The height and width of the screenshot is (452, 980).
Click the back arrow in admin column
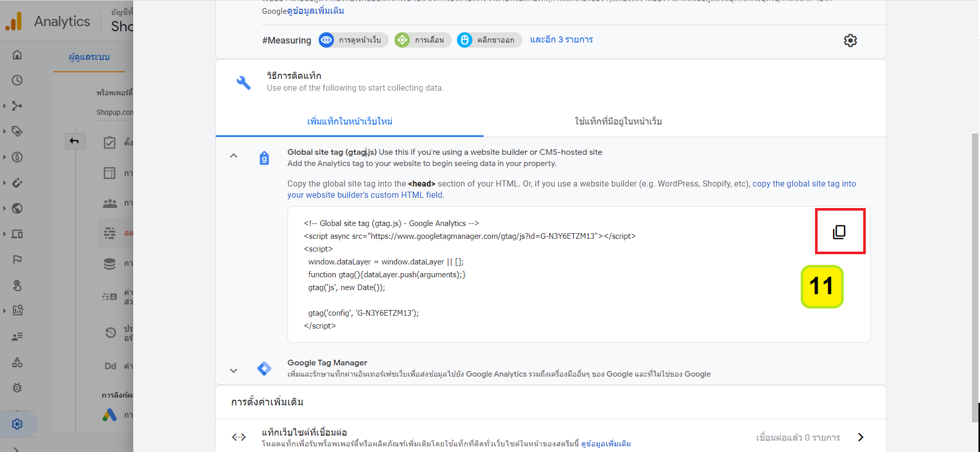[x=75, y=141]
